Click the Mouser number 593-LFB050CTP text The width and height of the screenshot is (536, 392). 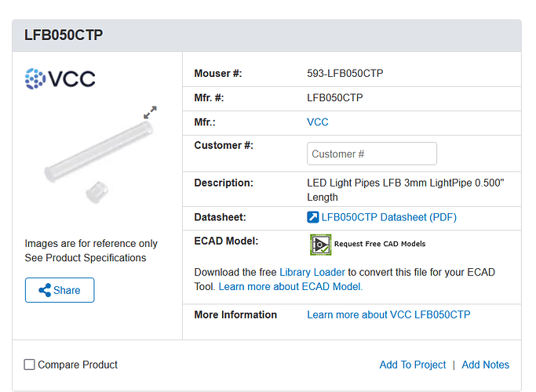tap(345, 74)
